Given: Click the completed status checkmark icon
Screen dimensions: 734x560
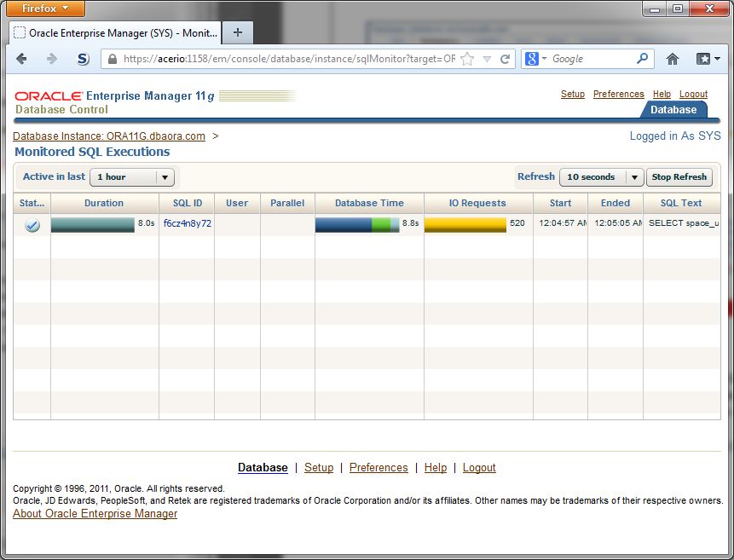Looking at the screenshot, I should 32,225.
